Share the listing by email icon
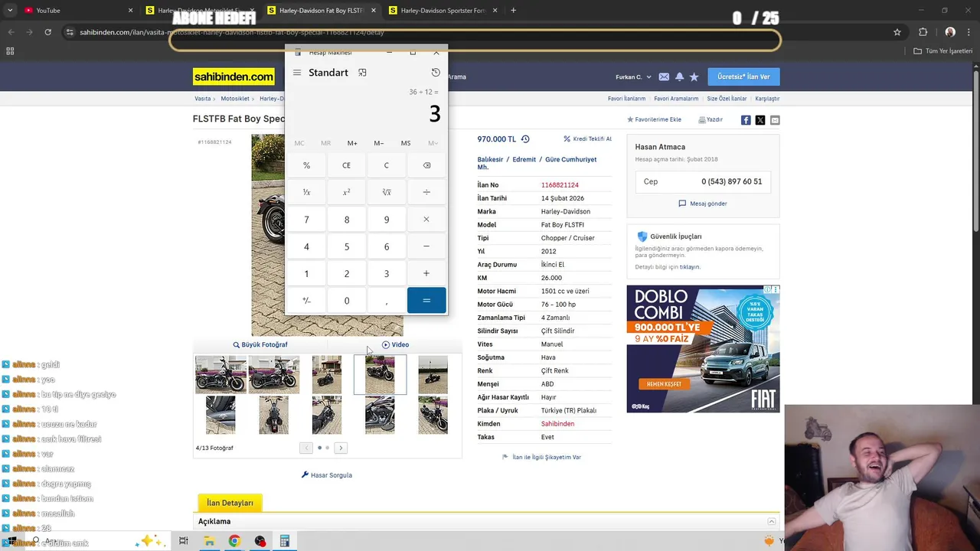Viewport: 980px width, 551px height. (x=775, y=120)
